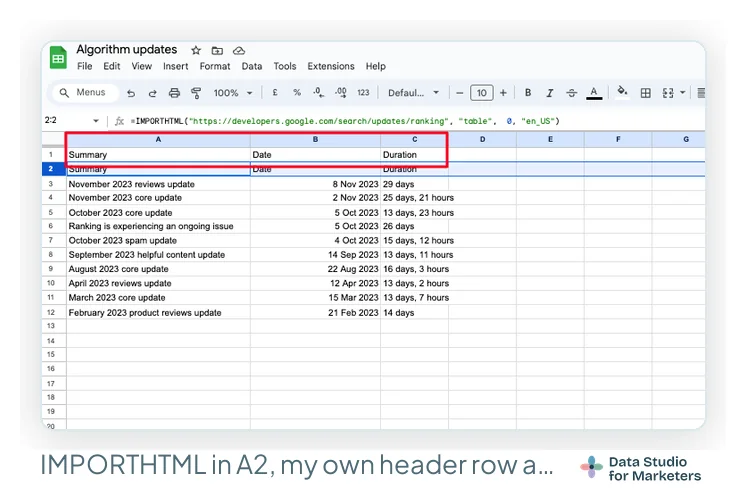Format as currency with pound icon
The width and height of the screenshot is (746, 504).
click(275, 93)
